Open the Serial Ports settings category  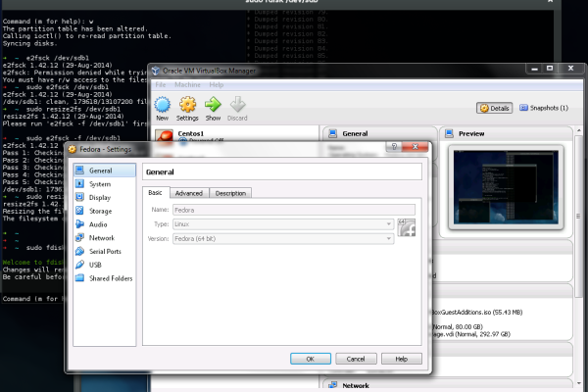pos(105,251)
